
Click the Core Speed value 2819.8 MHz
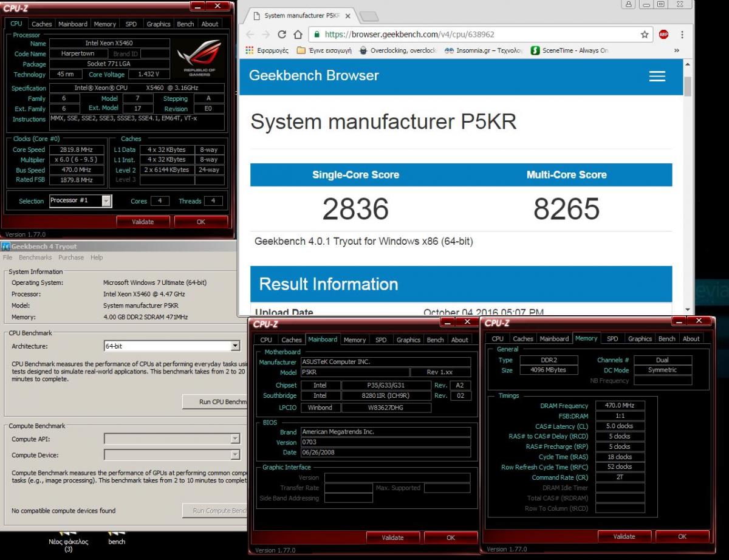77,149
